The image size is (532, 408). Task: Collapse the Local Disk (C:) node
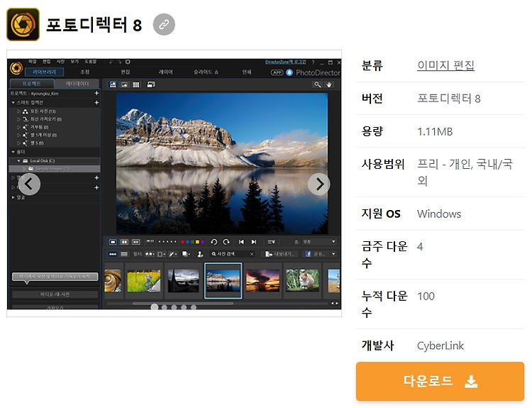[x=19, y=161]
